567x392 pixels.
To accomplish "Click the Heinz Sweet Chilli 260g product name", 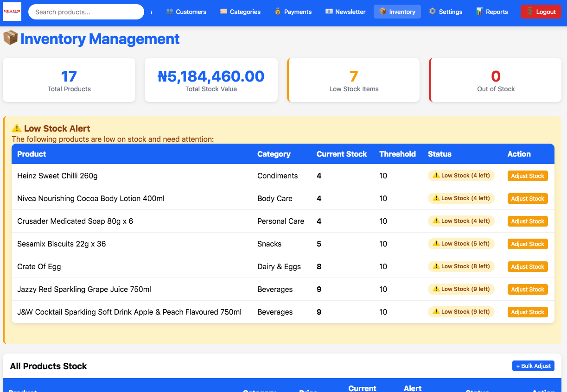I will pyautogui.click(x=57, y=176).
